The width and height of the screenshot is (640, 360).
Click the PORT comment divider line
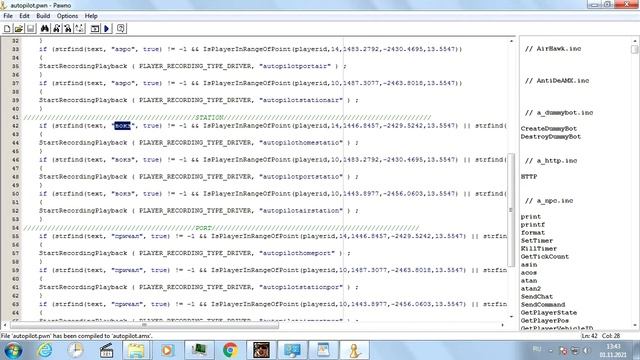click(221, 228)
